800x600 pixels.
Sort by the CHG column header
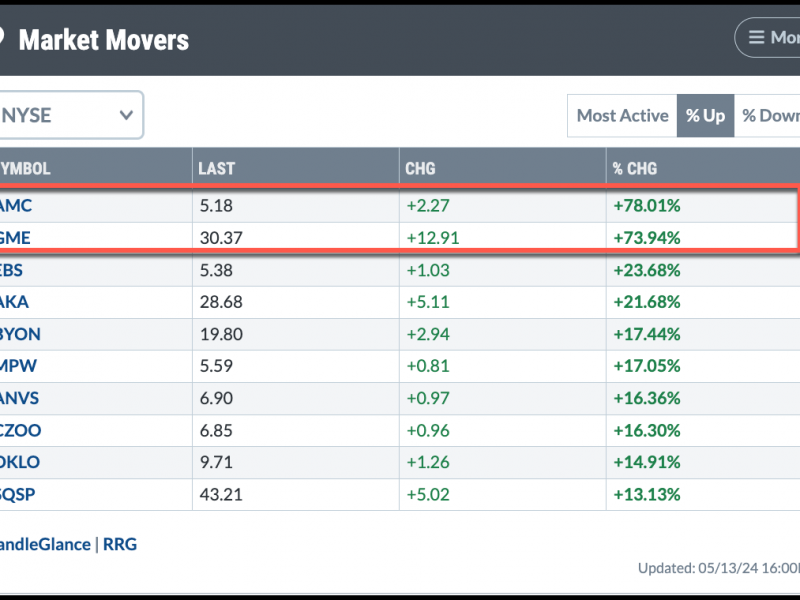[420, 168]
